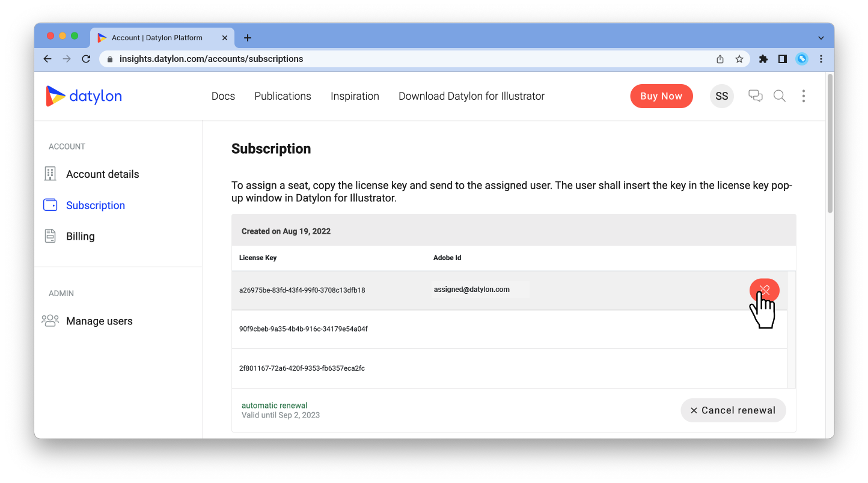The width and height of the screenshot is (868, 483).
Task: Click the macOS yellow minimize button
Action: 63,36
